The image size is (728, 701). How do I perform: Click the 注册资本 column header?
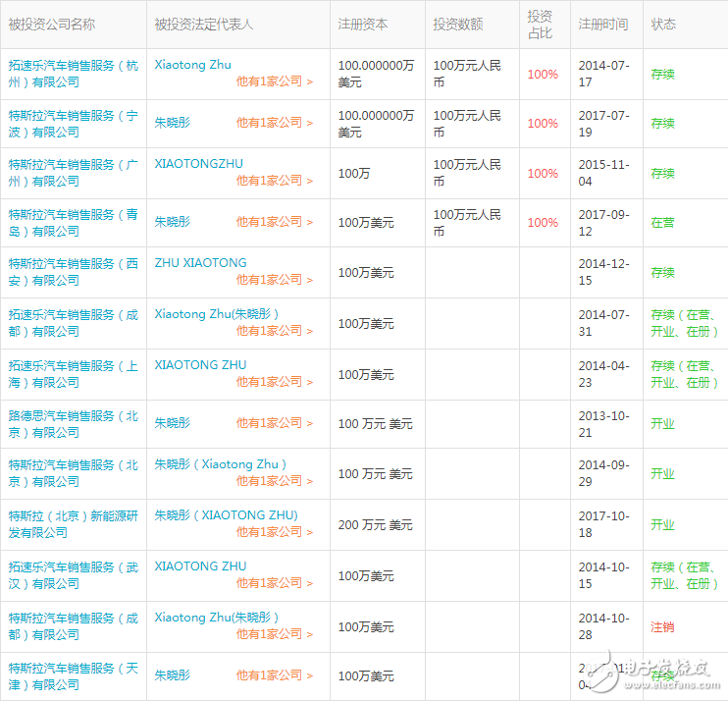(x=363, y=25)
